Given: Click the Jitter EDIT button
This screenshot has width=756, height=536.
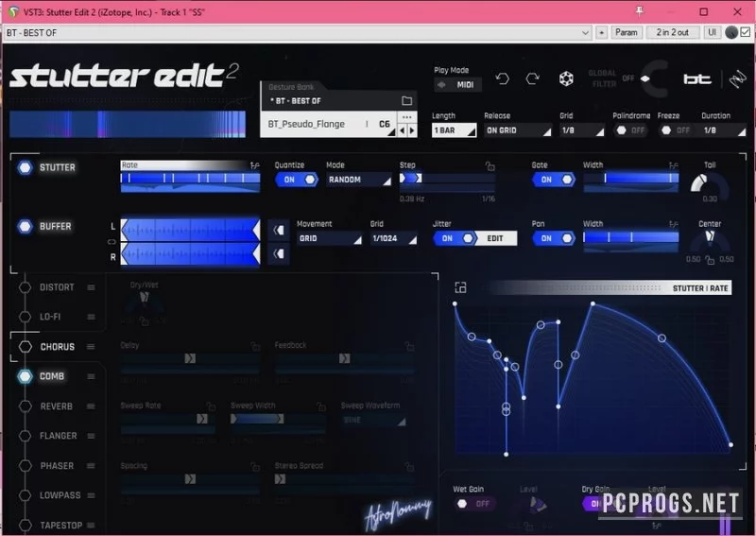Looking at the screenshot, I should 496,238.
